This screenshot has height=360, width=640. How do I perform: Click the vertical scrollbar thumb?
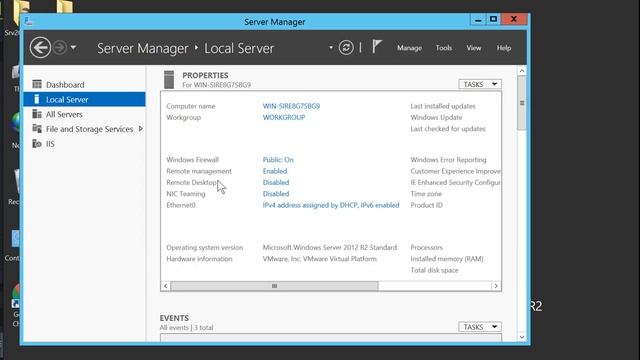coord(522,103)
